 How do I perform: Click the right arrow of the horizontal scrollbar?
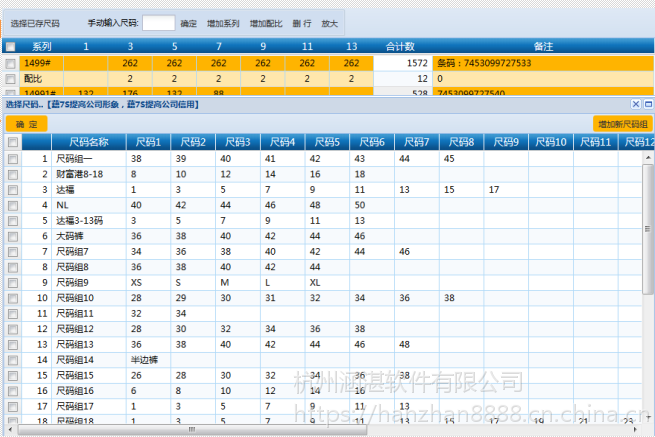[635, 429]
